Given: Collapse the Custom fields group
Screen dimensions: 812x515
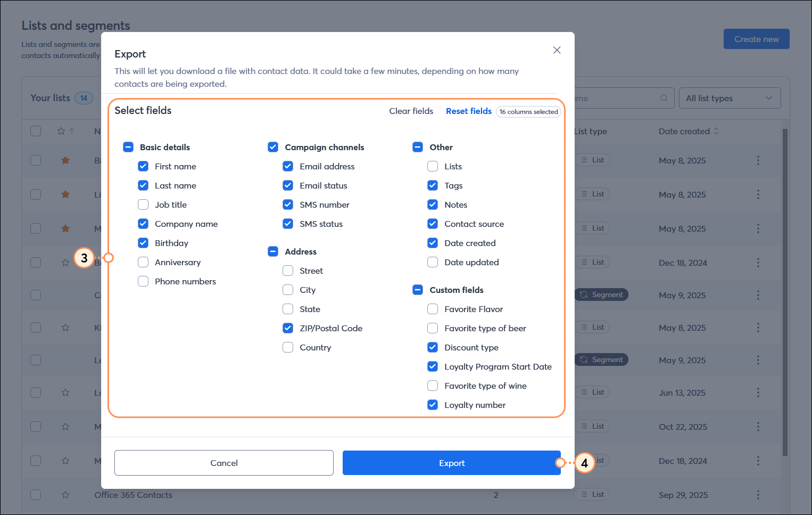Looking at the screenshot, I should 418,290.
